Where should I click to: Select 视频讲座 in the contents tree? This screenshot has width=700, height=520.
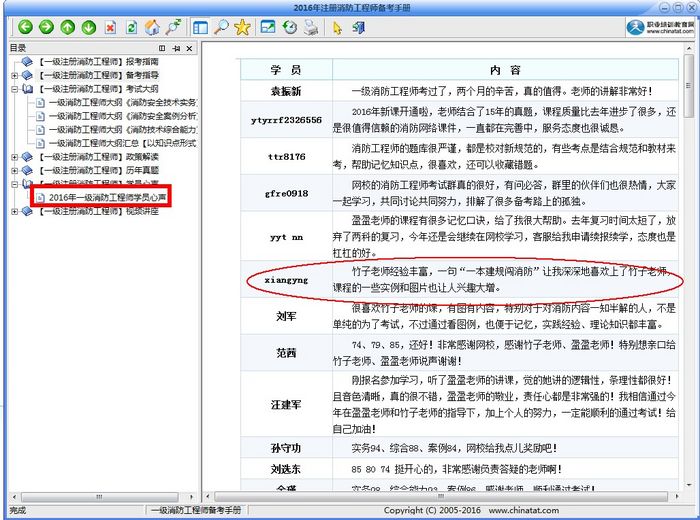(x=98, y=211)
